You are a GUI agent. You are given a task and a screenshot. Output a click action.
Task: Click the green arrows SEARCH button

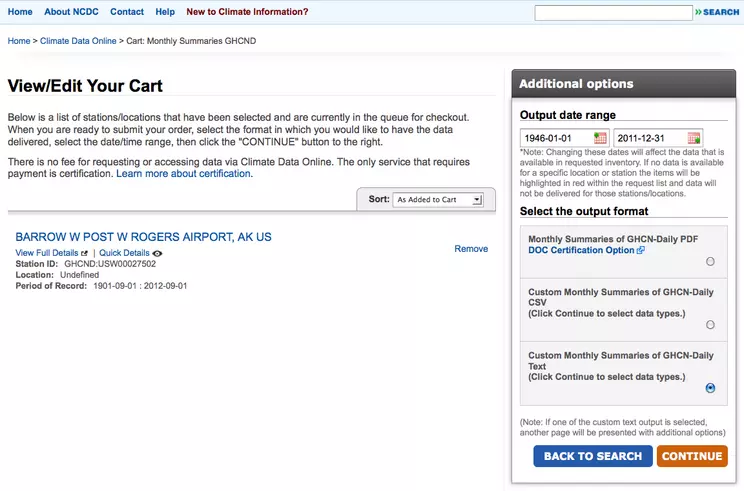pos(717,12)
